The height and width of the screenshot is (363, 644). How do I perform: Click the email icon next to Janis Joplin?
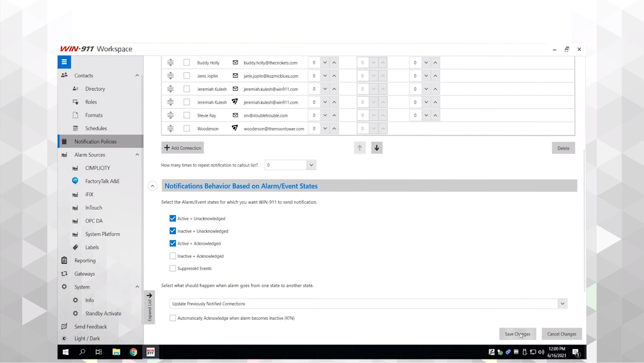[x=235, y=76]
